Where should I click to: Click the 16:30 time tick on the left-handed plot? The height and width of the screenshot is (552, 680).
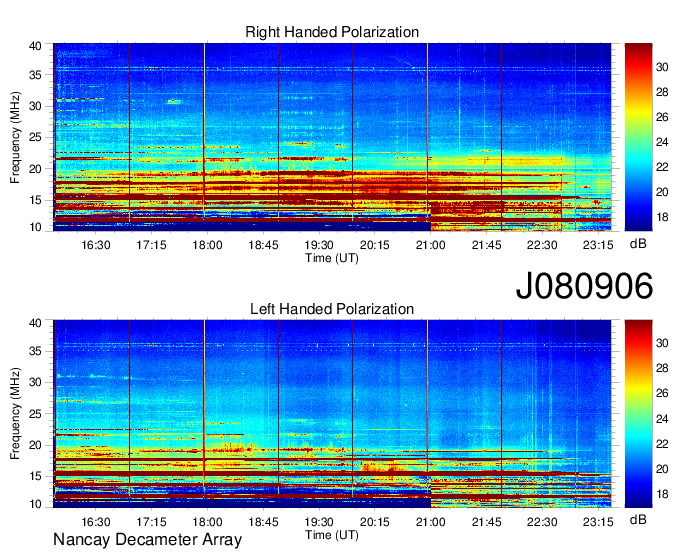(96, 522)
